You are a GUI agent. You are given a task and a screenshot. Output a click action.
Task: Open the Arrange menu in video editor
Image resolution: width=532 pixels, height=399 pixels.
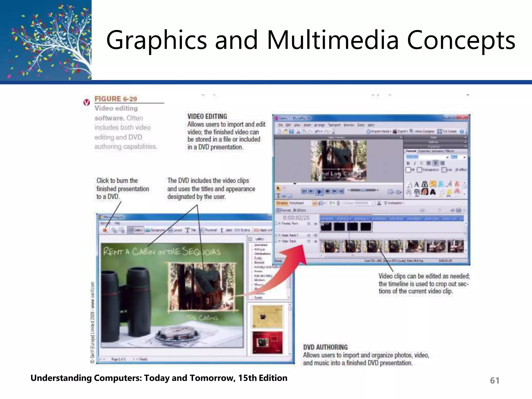(320, 125)
